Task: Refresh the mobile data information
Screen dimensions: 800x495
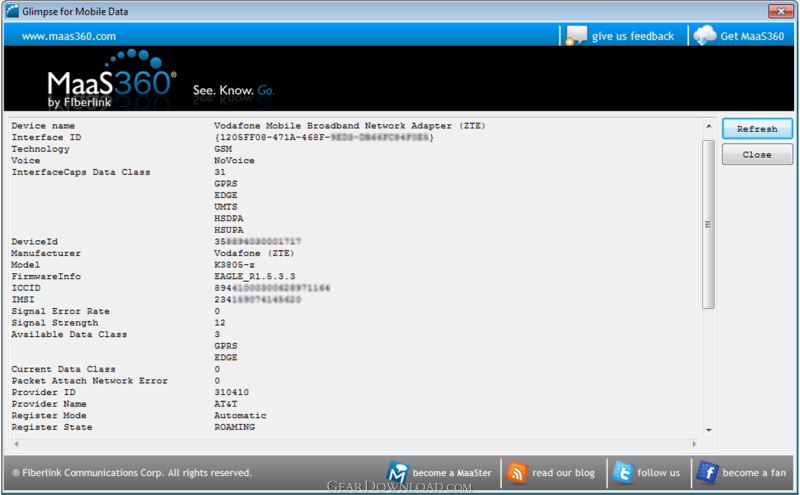Action: click(757, 129)
